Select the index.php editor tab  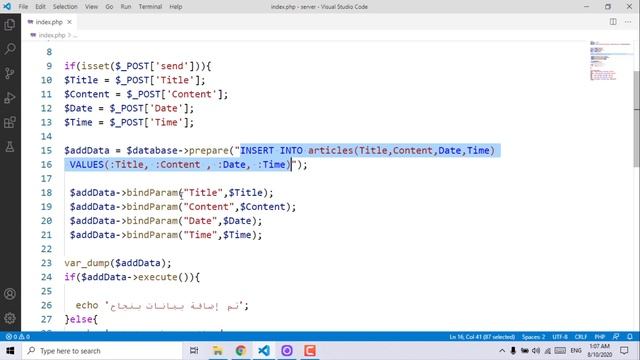pyautogui.click(x=49, y=22)
